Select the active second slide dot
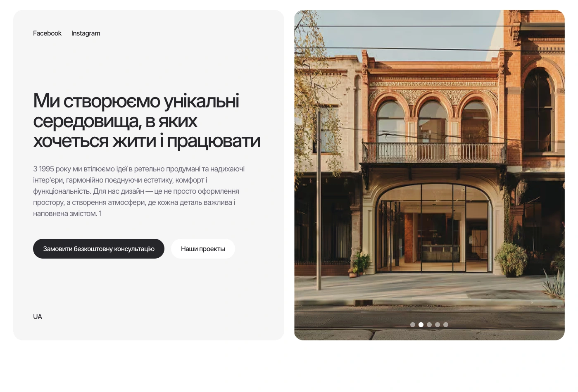The width and height of the screenshot is (578, 392). 421,325
